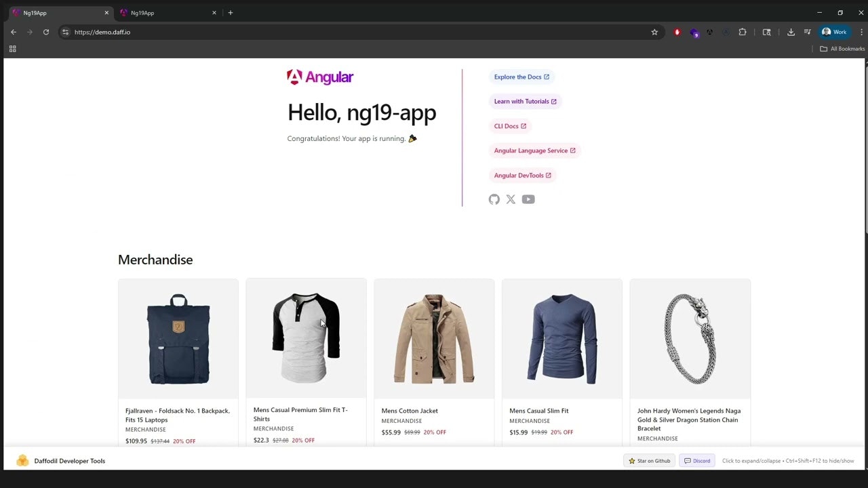Open the red hand blocker extension
This screenshot has width=868, height=488.
coord(677,32)
